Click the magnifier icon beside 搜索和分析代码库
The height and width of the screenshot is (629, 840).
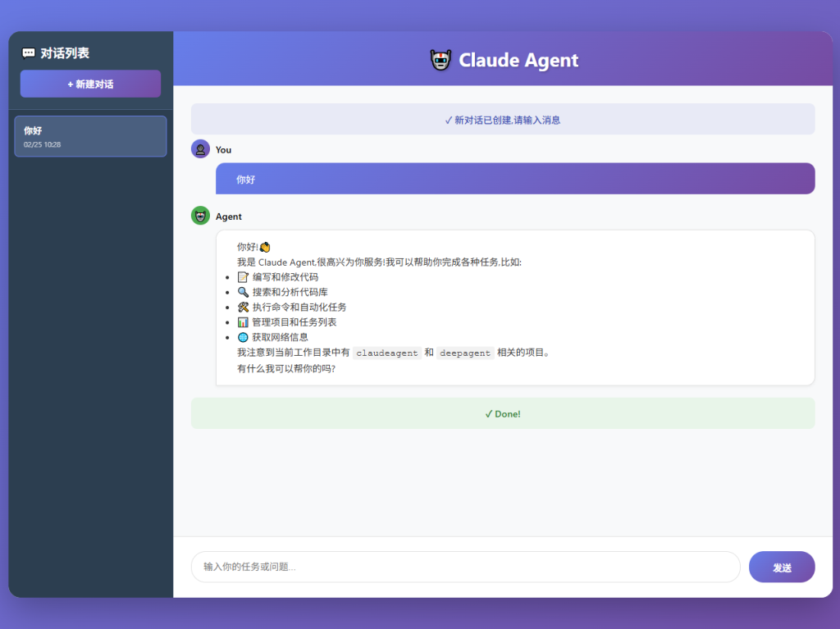click(243, 292)
